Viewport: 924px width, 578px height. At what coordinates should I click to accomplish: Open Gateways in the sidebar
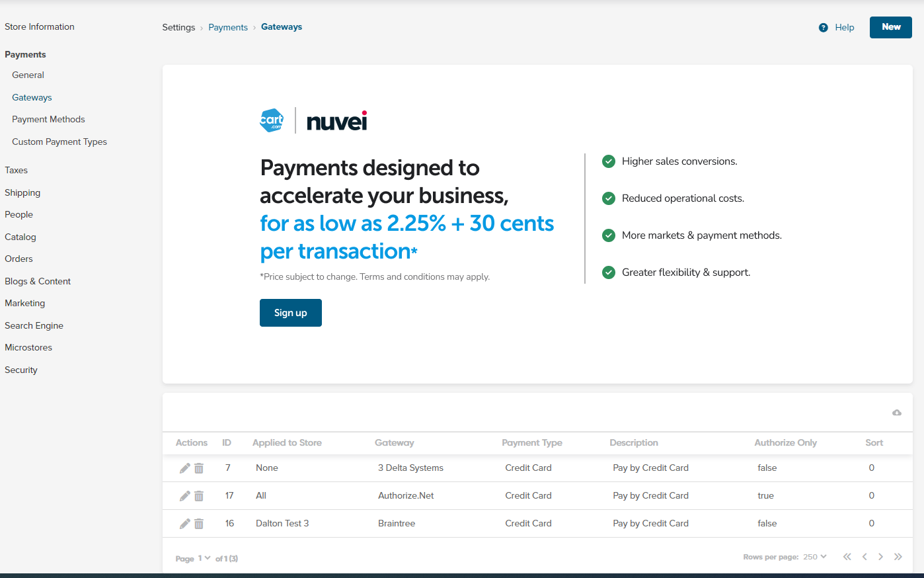click(32, 98)
